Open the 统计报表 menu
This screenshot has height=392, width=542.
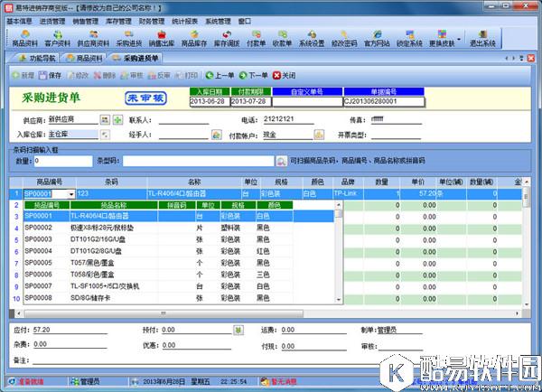[185, 21]
